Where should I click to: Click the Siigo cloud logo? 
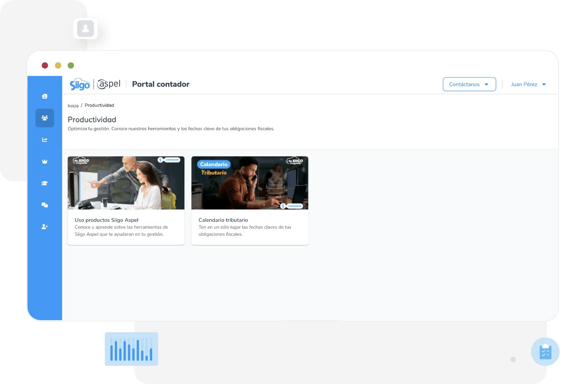tap(80, 84)
